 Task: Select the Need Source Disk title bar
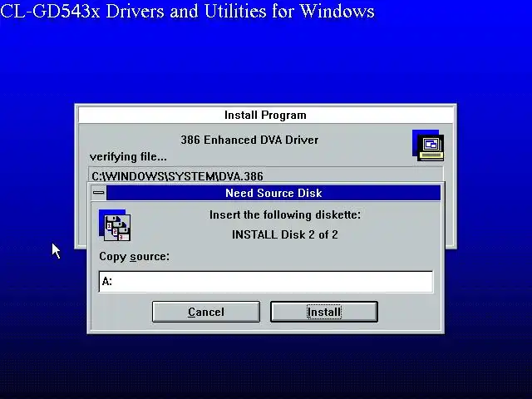click(273, 193)
